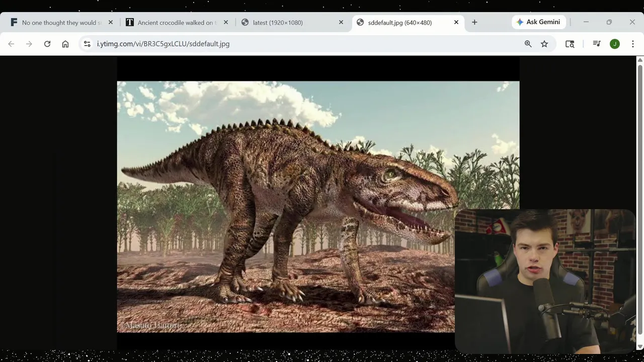Close the 'No one thought they would' tab
Screen dimensions: 644x362
pos(111,22)
